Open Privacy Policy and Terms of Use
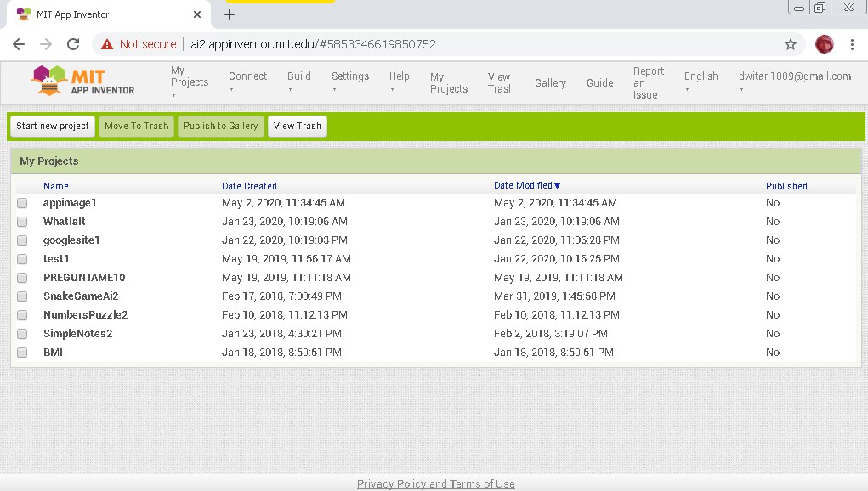The width and height of the screenshot is (868, 491). (x=435, y=484)
